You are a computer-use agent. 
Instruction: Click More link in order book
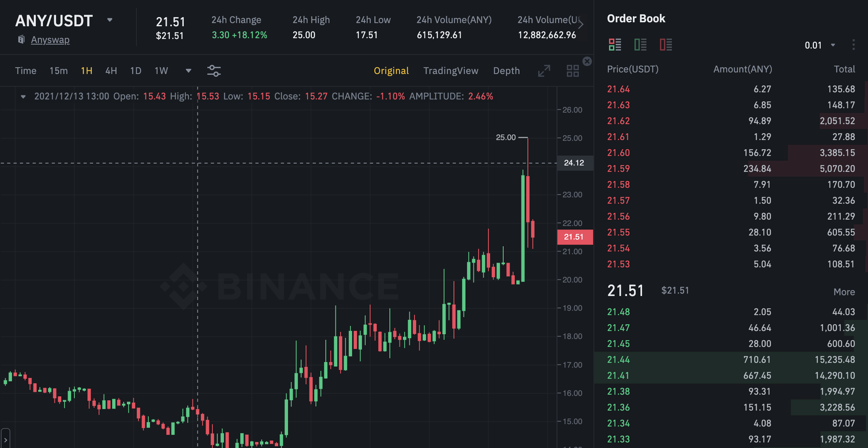[844, 292]
